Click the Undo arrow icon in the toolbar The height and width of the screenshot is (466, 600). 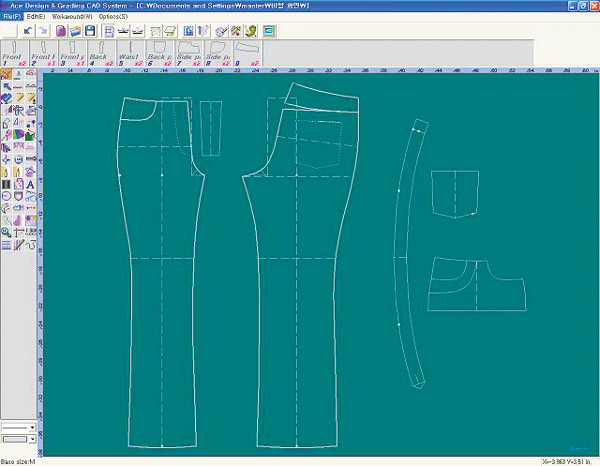(x=27, y=31)
